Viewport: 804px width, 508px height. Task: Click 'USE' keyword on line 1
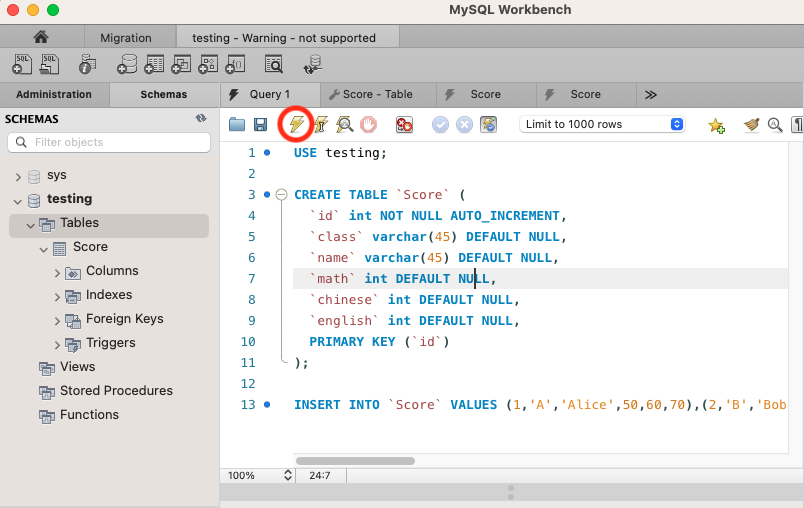(305, 153)
